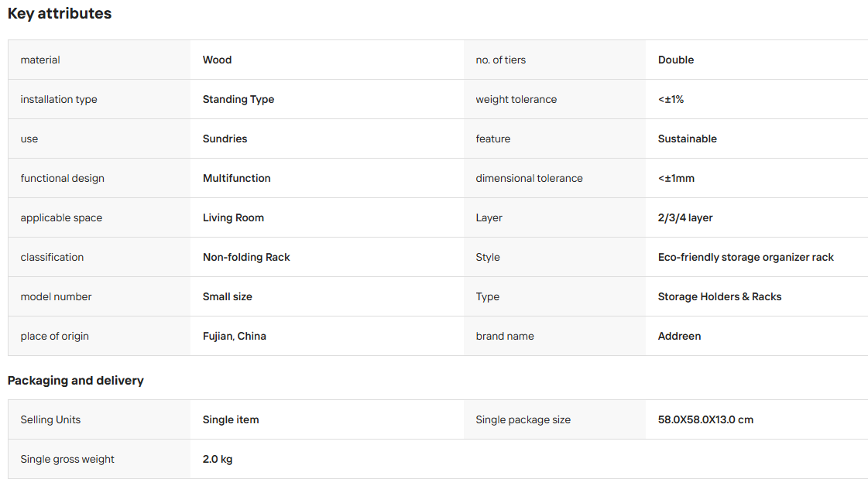Viewport: 868px width, 479px height.
Task: Select the Sundries use value
Action: (225, 139)
